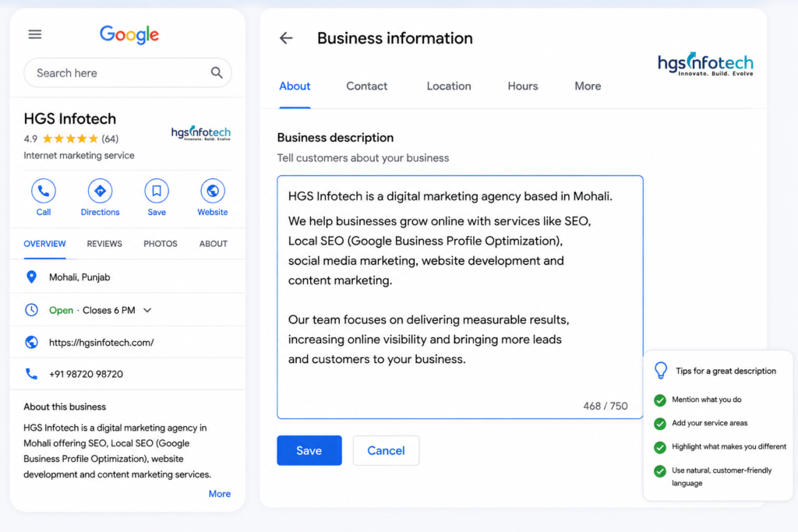Click the 468 / 750 character counter
This screenshot has width=798, height=532.
605,406
